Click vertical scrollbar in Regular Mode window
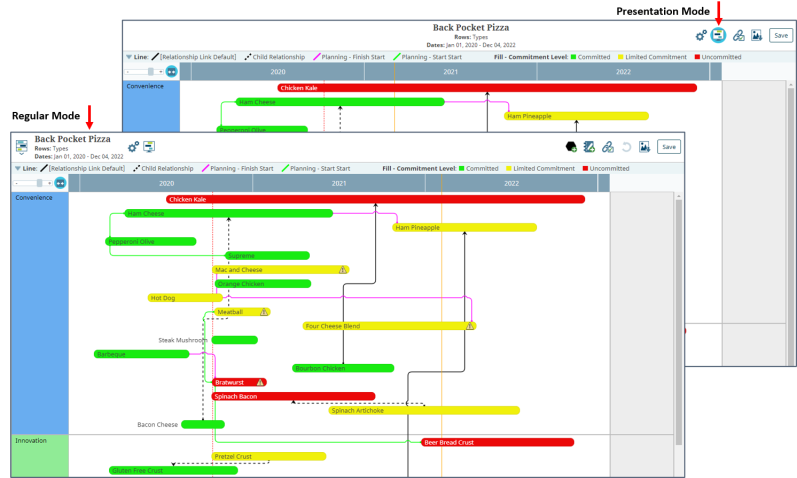The height and width of the screenshot is (478, 797). click(679, 322)
